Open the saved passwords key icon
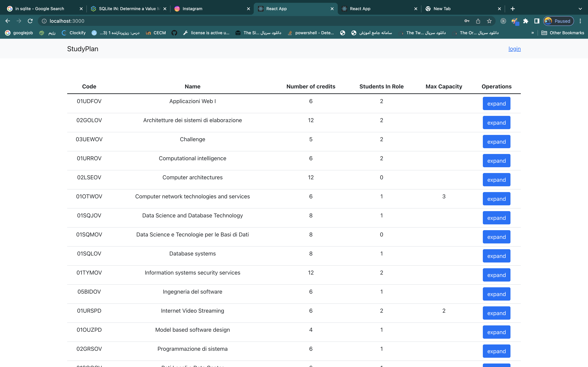Viewport: 588px width, 367px height. [467, 21]
